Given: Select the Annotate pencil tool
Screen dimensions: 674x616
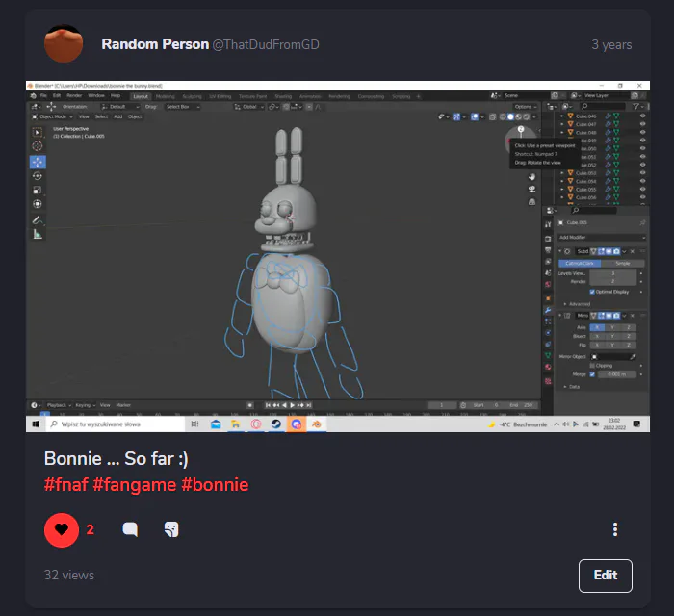Looking at the screenshot, I should (38, 220).
